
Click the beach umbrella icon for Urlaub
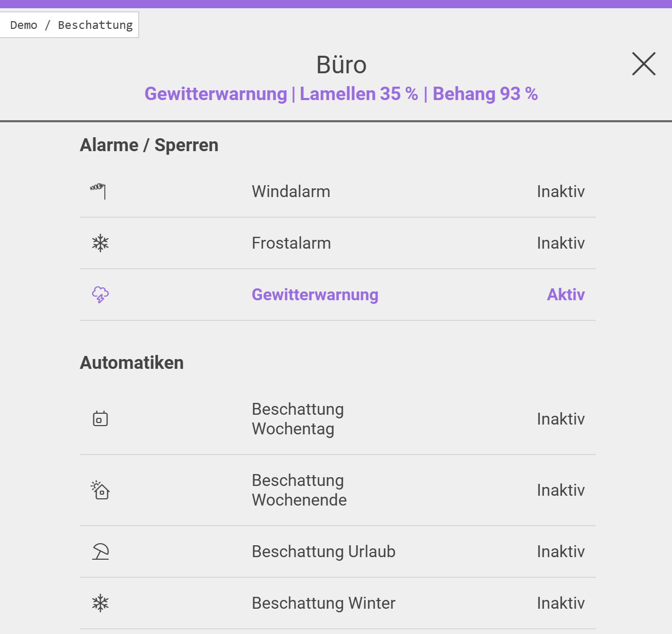(100, 551)
